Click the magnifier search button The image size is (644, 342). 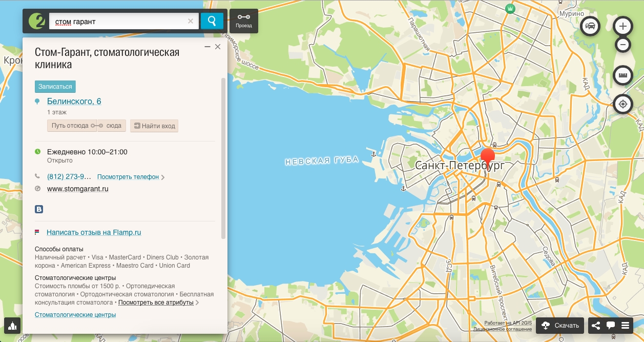pos(212,21)
